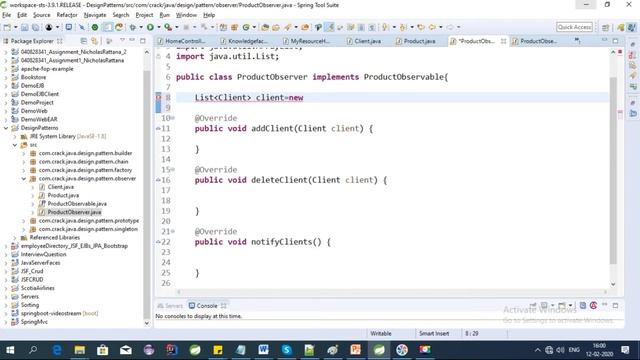This screenshot has width=640, height=360.
Task: Expand the Referenced Libraries node
Action: pyautogui.click(x=15, y=238)
